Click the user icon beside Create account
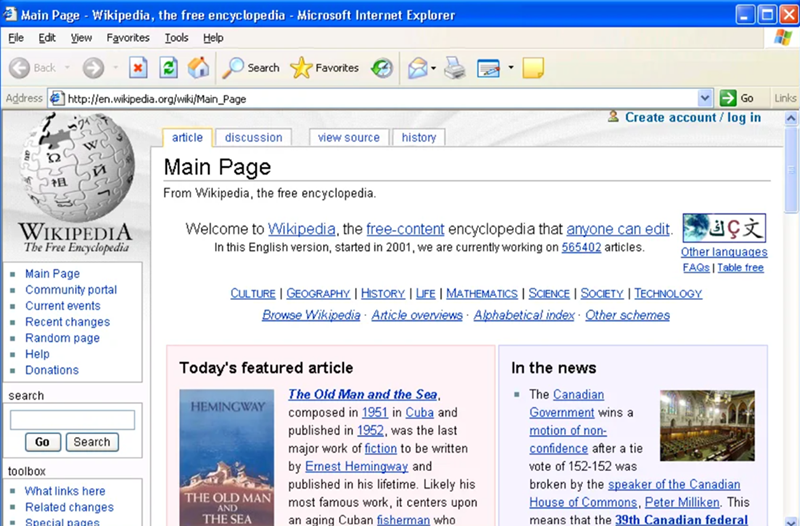Image resolution: width=800 pixels, height=526 pixels. (x=613, y=117)
